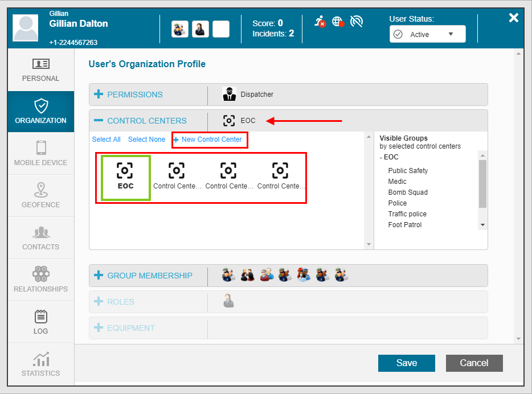The image size is (532, 394).
Task: Click the first Group Membership avatar icon
Action: click(x=228, y=276)
